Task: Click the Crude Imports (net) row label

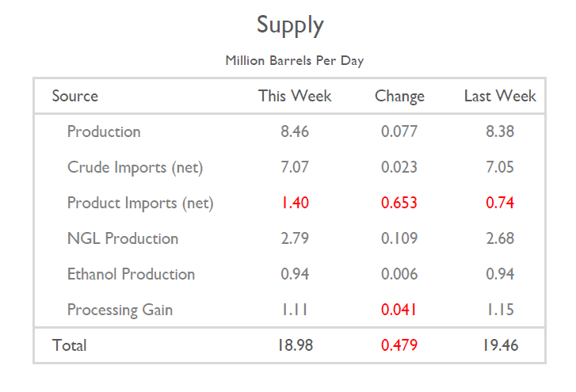Action: coord(135,168)
